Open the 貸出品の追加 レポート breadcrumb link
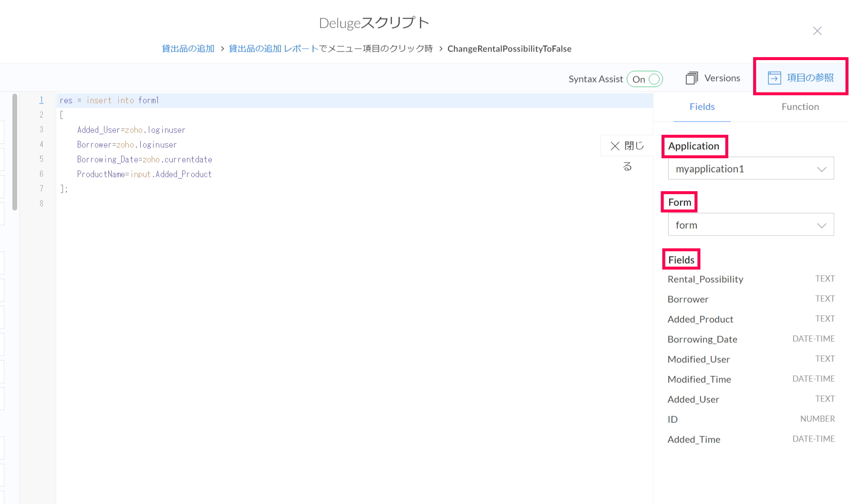 pos(273,49)
